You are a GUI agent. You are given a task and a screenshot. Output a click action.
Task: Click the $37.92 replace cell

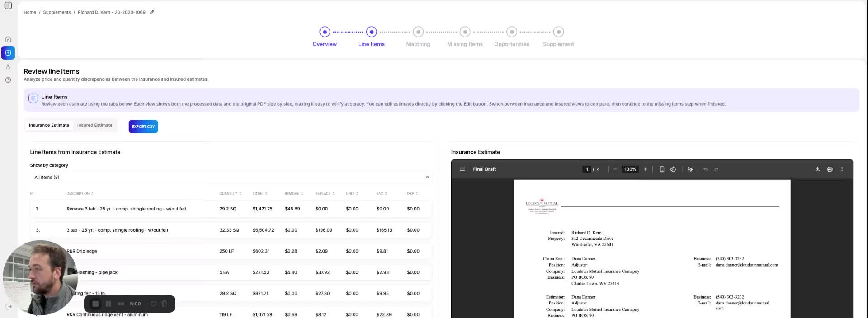(x=322, y=272)
